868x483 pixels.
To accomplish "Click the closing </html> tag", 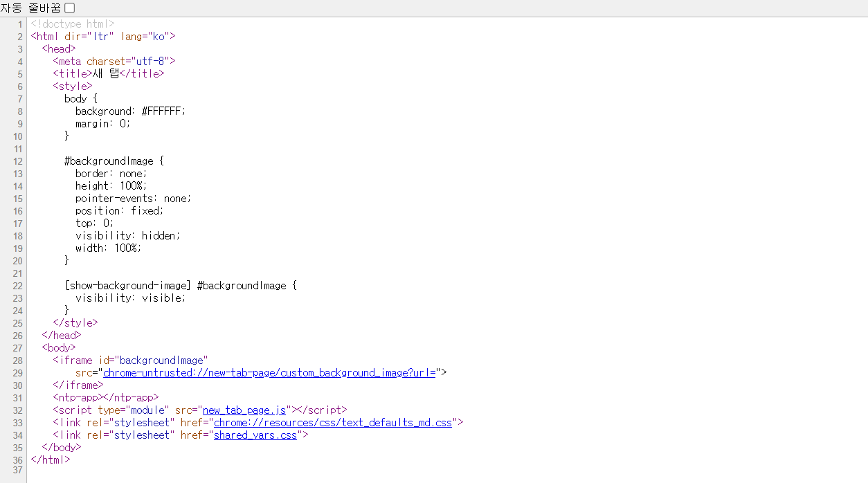I will (x=51, y=459).
